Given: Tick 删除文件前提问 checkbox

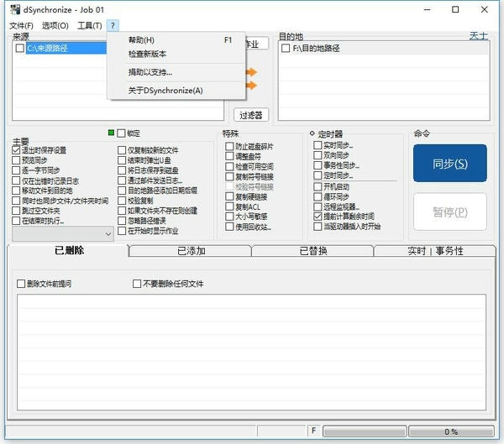Looking at the screenshot, I should click(21, 284).
